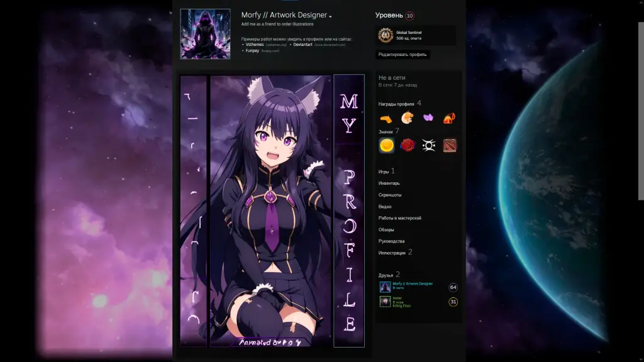This screenshot has width=644, height=362.
Task: Select the purple butterfly profile award
Action: [428, 118]
